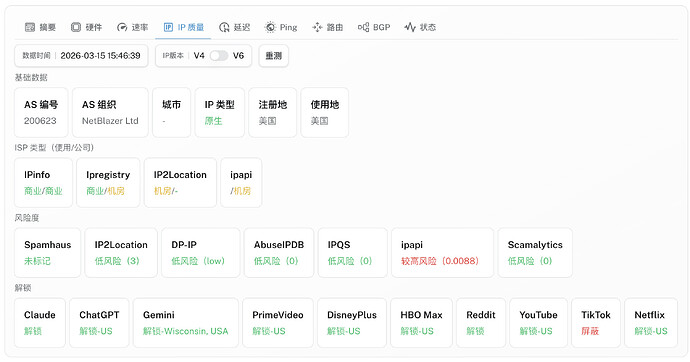690x362 pixels.
Task: Click the IP2Location 机房/- ISP card
Action: 180,183
